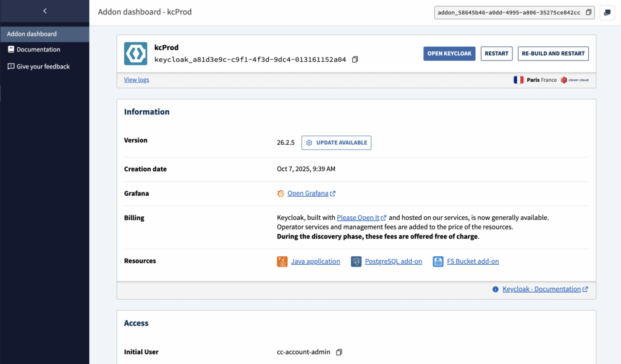The height and width of the screenshot is (364, 621).
Task: Restart the kcProd addon
Action: [x=496, y=53]
